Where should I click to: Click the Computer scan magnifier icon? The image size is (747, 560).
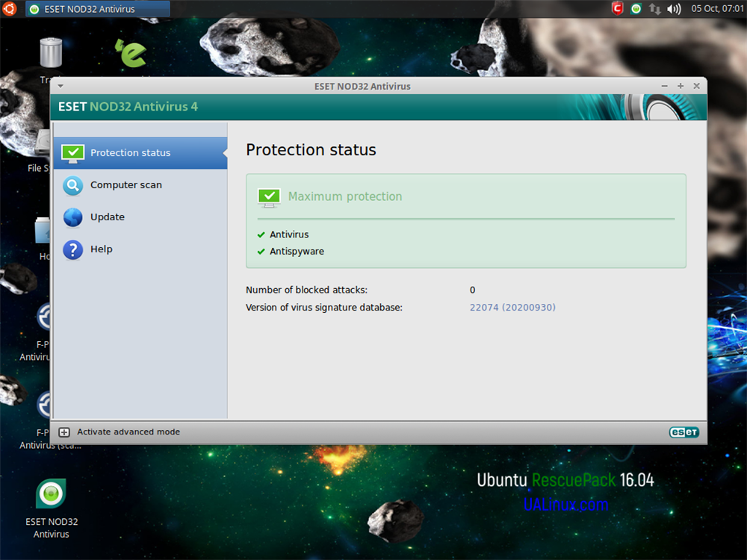(x=73, y=186)
